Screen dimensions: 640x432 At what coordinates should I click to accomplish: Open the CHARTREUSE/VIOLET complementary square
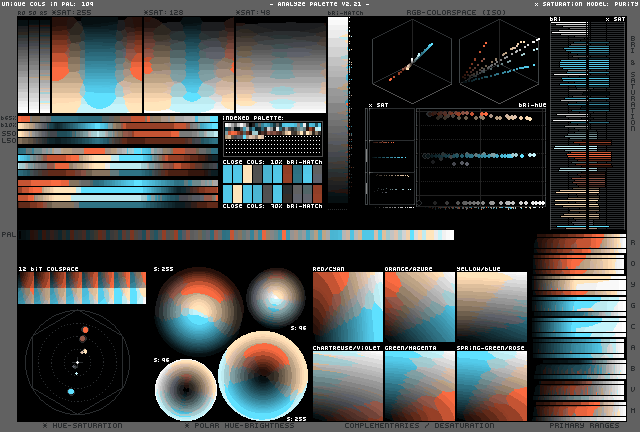click(x=348, y=386)
